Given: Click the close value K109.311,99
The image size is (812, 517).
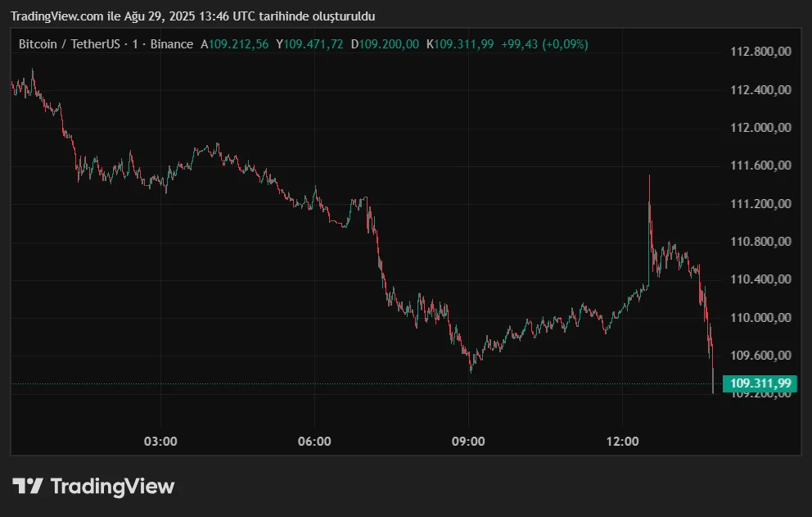Looking at the screenshot, I should coord(460,44).
